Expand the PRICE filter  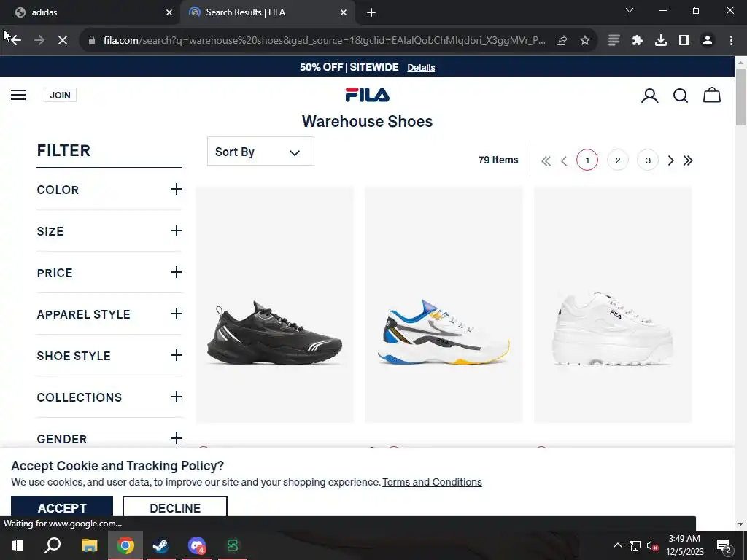click(x=109, y=273)
